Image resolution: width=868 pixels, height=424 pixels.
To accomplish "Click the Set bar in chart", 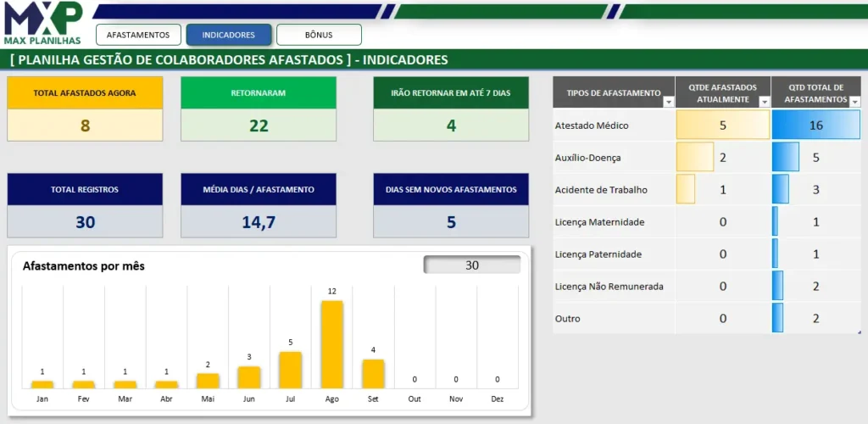I will 374,374.
